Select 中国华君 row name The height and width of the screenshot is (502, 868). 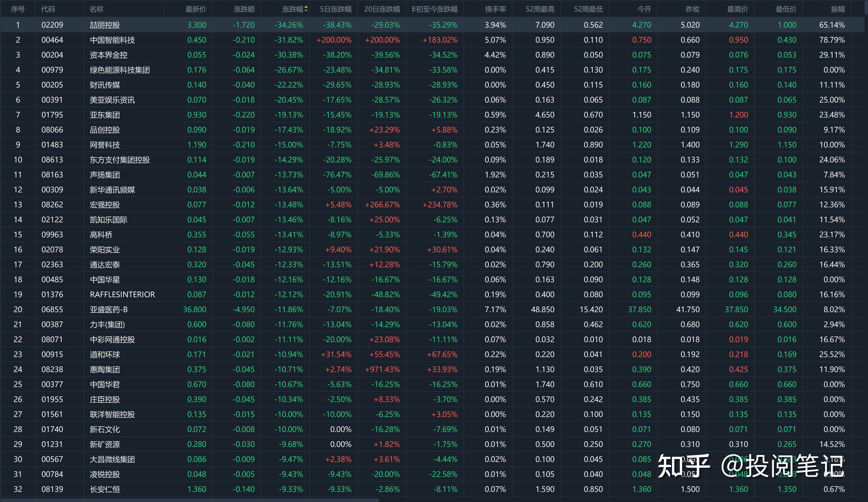click(105, 384)
